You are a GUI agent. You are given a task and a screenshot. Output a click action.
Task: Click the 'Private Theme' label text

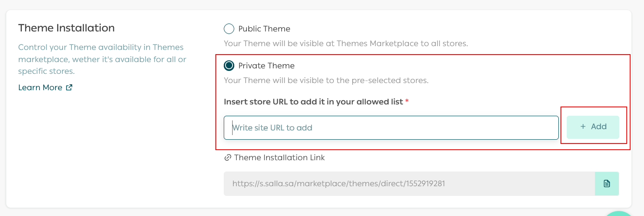click(x=266, y=66)
